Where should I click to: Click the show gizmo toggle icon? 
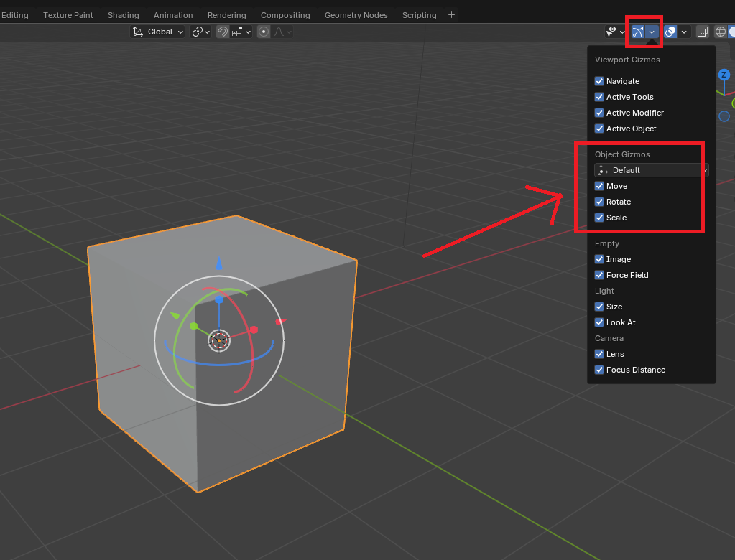click(x=638, y=32)
